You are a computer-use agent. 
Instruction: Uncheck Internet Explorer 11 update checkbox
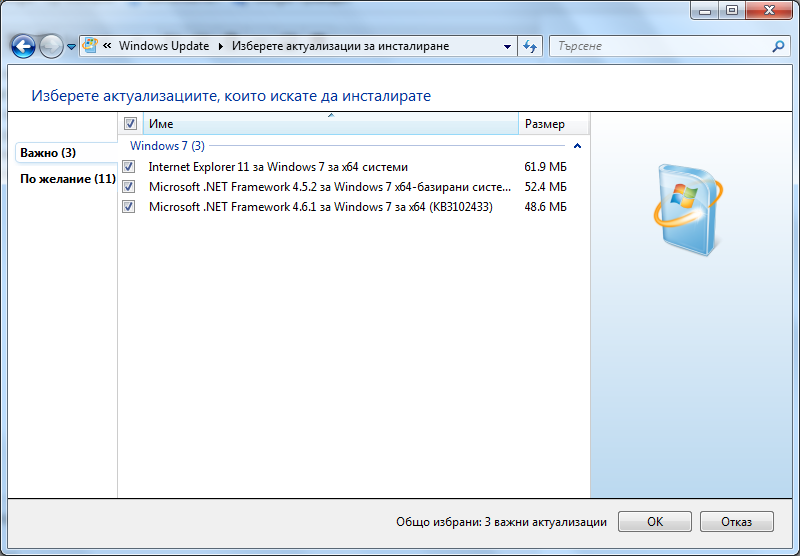coord(129,166)
